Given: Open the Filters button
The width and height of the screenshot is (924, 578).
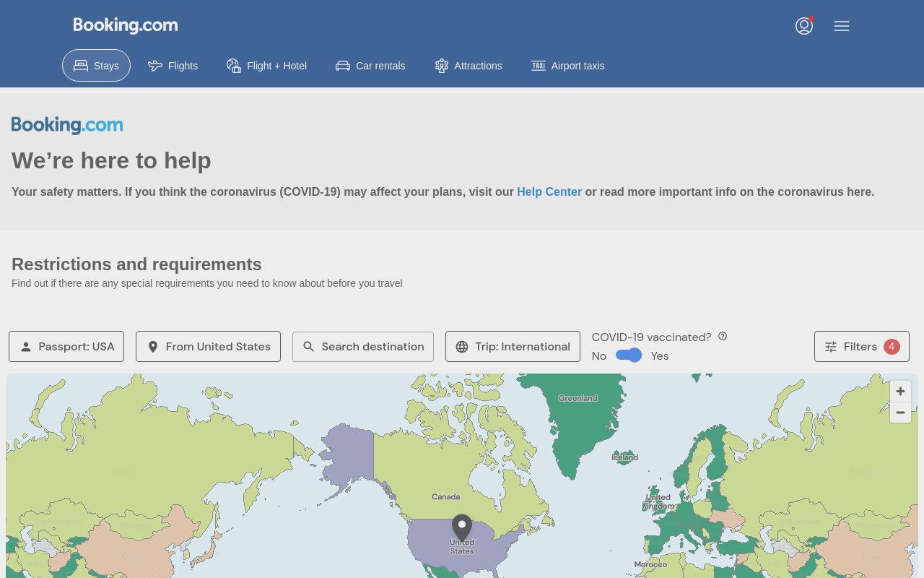Looking at the screenshot, I should [x=862, y=347].
